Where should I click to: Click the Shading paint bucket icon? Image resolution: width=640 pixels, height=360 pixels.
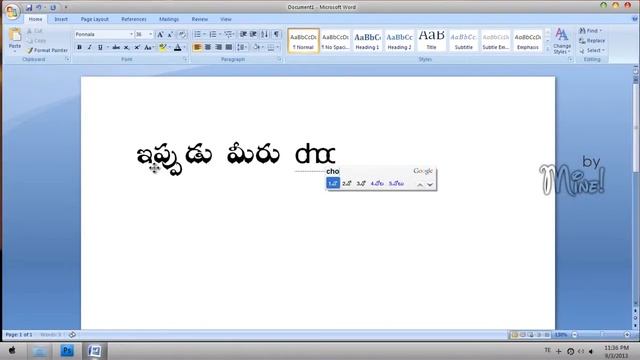256,47
